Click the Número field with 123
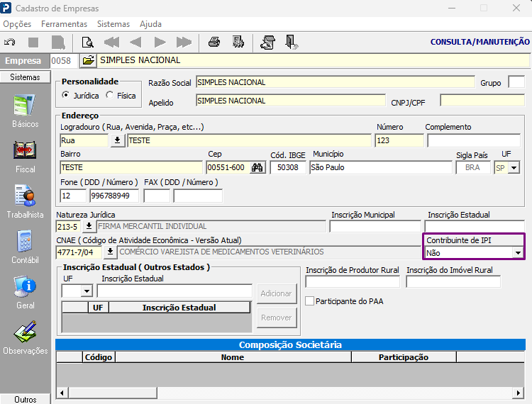The width and height of the screenshot is (532, 404). 399,140
